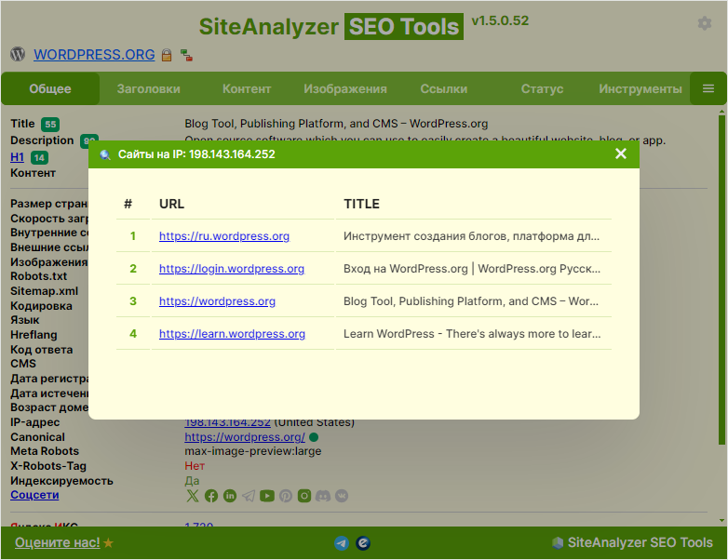This screenshot has height=560, width=728.
Task: Click SiteAnalyzer SEO Tools footer text
Action: coord(640,542)
